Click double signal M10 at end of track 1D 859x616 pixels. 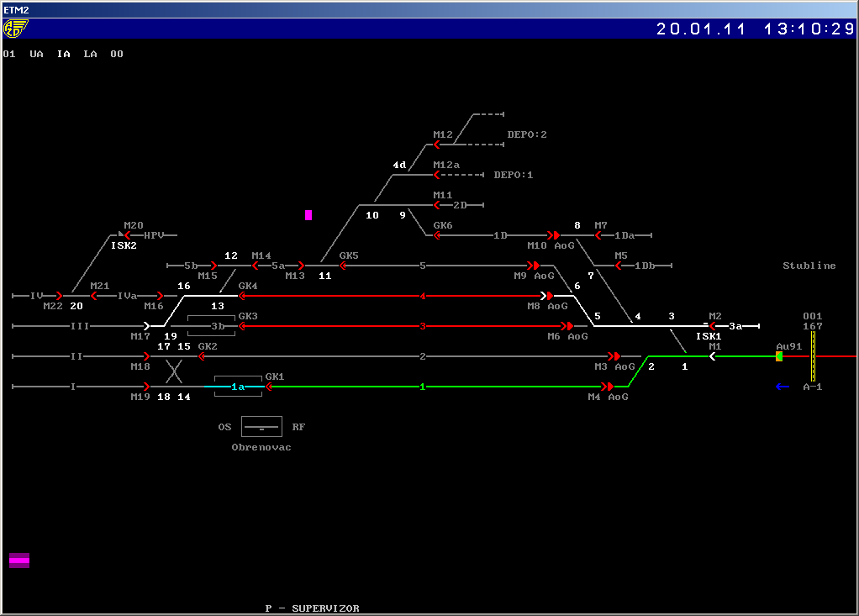pyautogui.click(x=554, y=235)
